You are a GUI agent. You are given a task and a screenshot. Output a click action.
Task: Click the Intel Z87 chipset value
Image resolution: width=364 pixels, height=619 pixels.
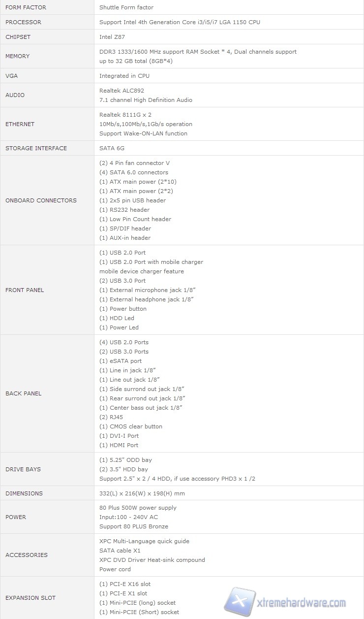click(112, 37)
